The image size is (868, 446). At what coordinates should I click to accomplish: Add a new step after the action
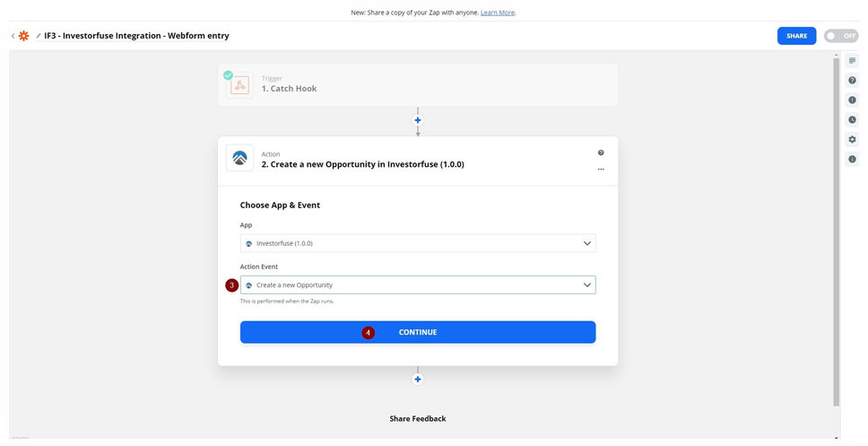point(417,380)
